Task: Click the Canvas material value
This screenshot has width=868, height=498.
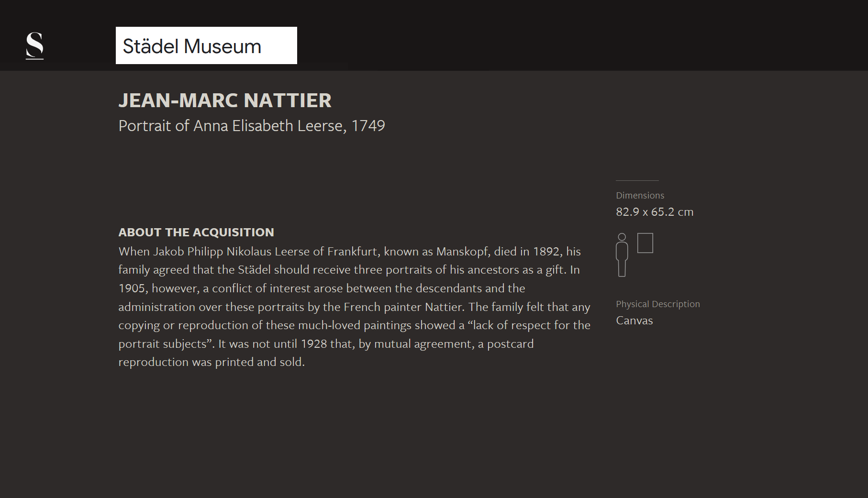Action: [634, 321]
